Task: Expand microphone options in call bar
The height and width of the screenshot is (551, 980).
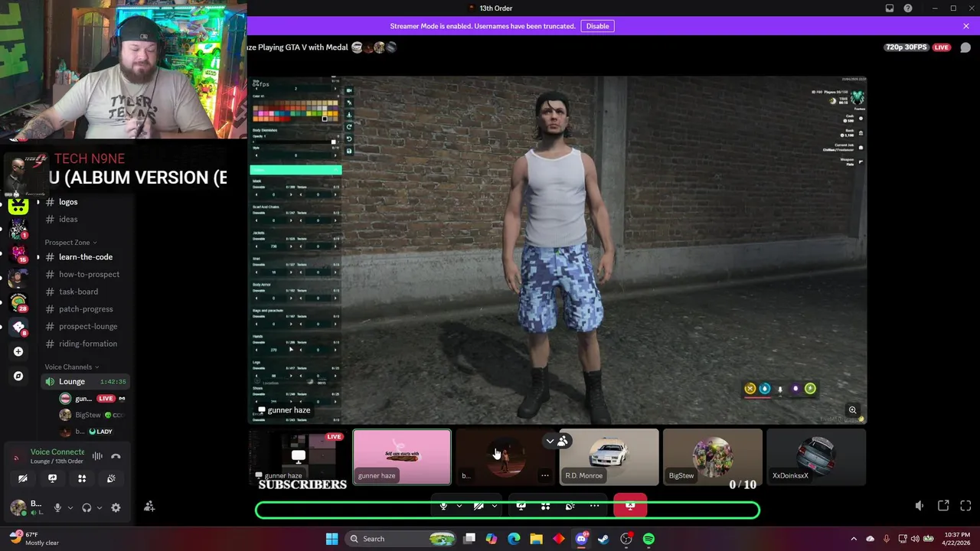Action: [x=459, y=506]
